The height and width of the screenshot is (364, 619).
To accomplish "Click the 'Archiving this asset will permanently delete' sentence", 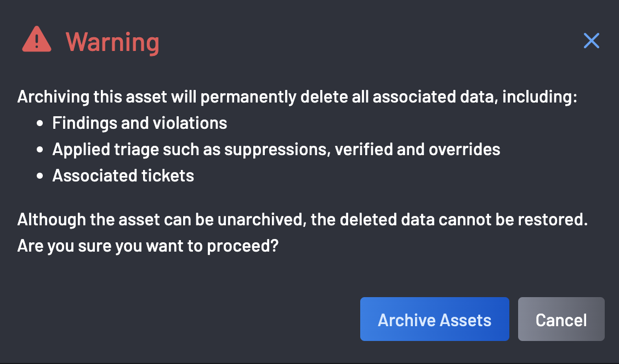I will pos(297,96).
